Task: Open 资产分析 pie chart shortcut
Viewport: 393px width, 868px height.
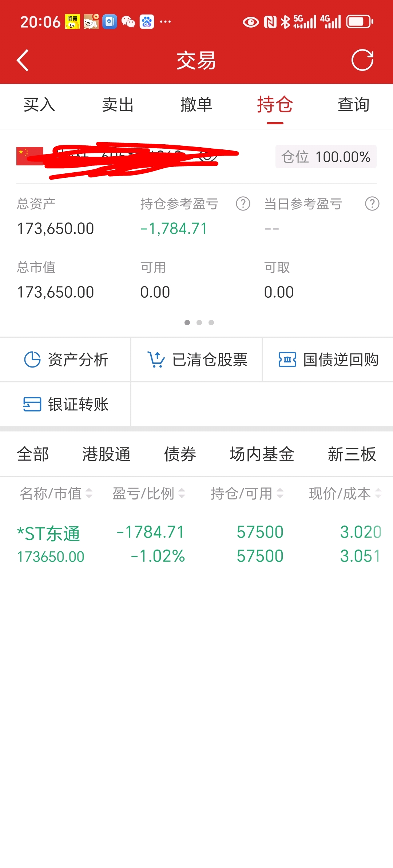Action: pos(65,360)
